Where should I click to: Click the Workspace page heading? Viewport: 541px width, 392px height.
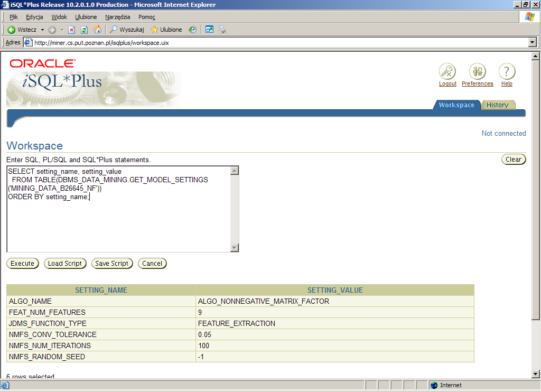pyautogui.click(x=34, y=146)
